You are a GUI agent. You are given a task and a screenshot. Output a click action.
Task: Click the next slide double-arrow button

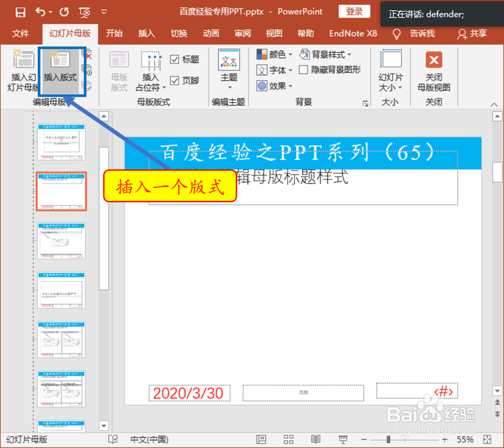pos(497,414)
